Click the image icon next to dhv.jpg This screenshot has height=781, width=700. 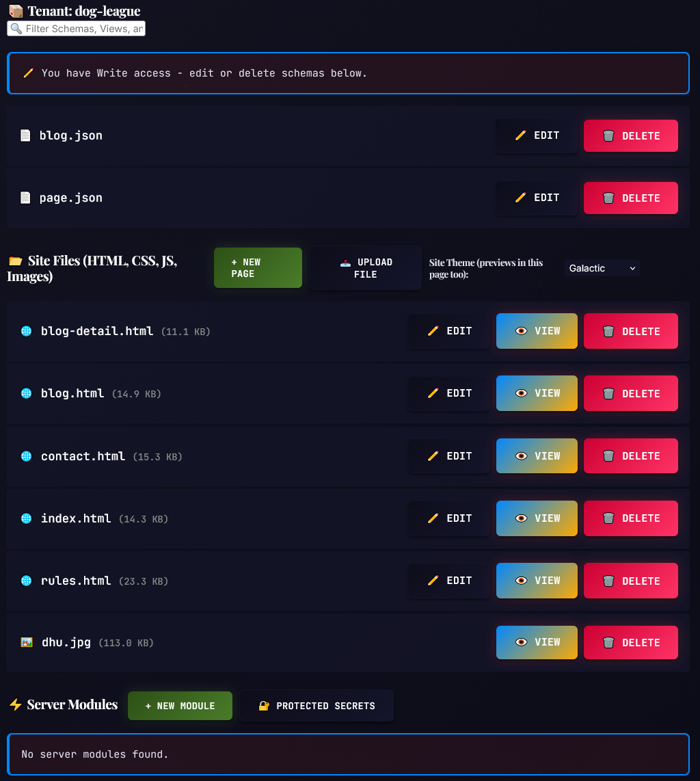coord(27,643)
